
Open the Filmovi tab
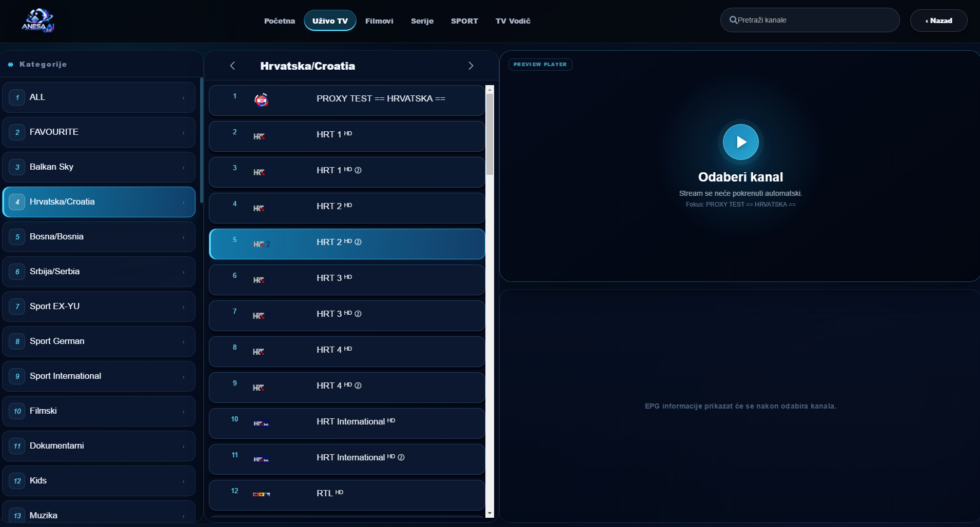pyautogui.click(x=379, y=21)
